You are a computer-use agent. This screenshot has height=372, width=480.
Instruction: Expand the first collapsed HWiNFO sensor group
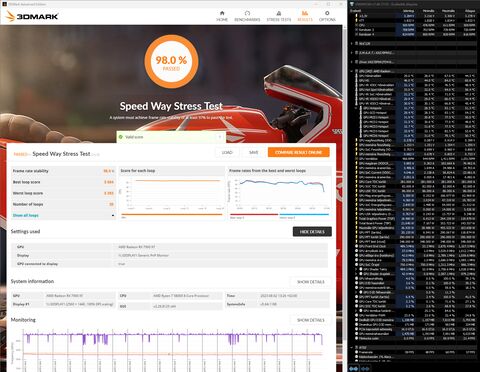point(352,43)
